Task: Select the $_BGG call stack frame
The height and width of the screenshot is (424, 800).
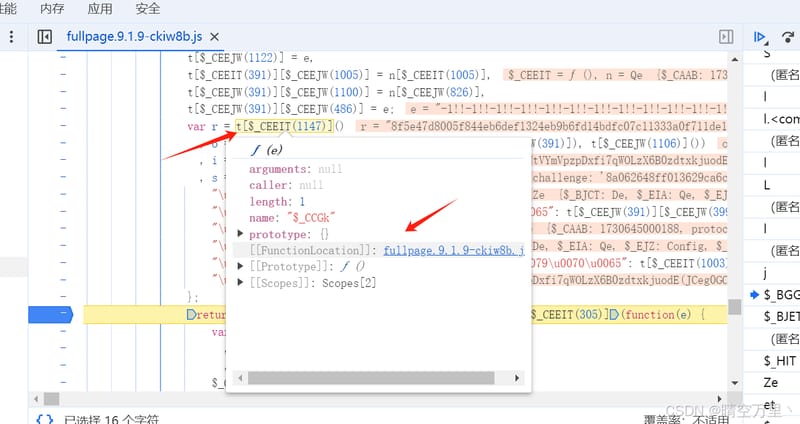Action: [781, 294]
